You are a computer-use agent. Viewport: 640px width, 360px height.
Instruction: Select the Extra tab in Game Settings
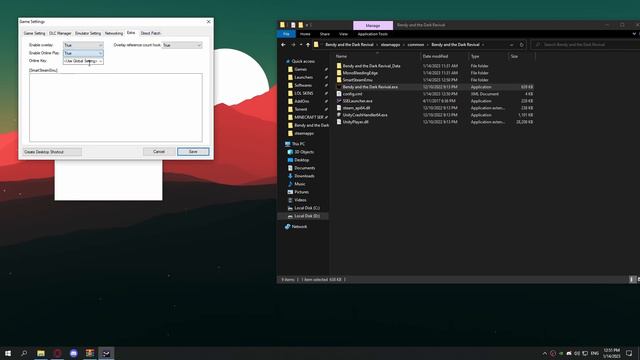pos(131,33)
